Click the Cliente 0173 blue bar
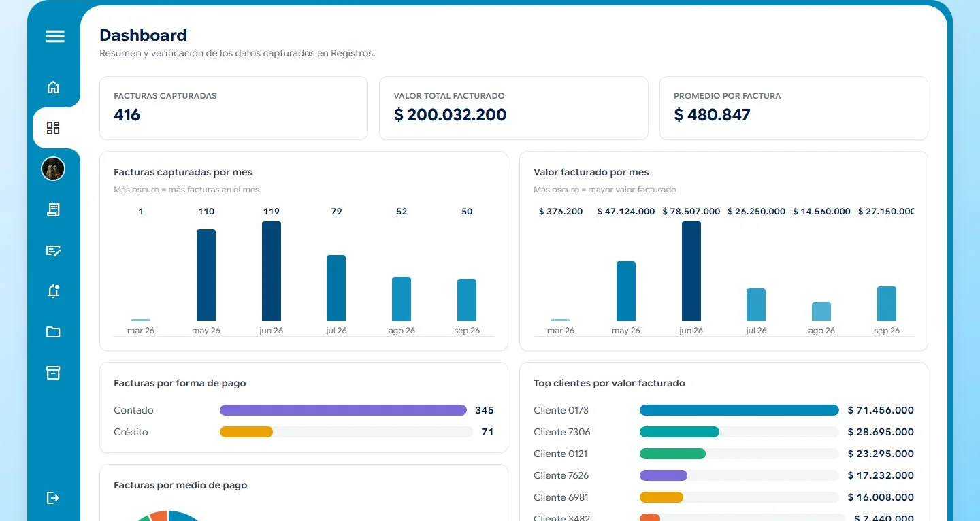Image resolution: width=980 pixels, height=521 pixels. pos(739,410)
